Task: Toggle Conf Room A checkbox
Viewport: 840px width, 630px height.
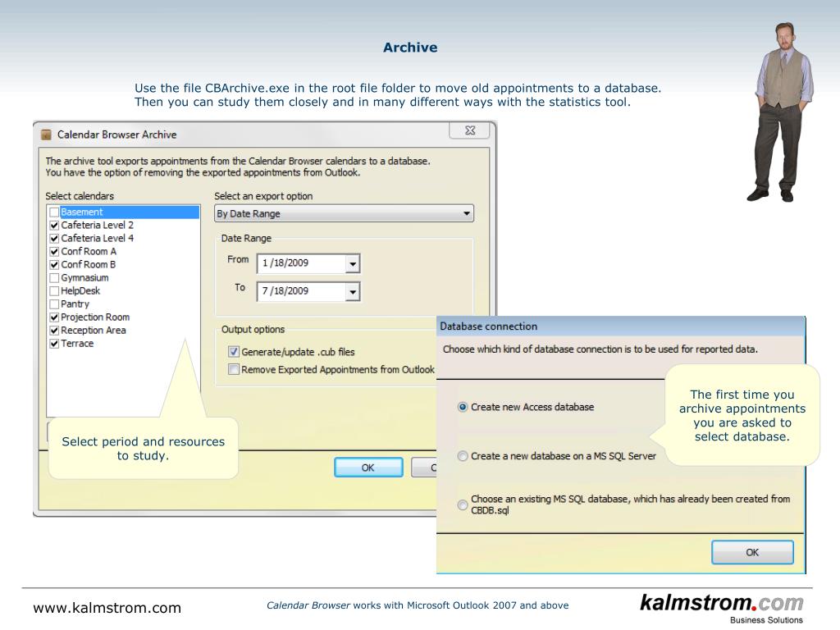Action: 54,252
